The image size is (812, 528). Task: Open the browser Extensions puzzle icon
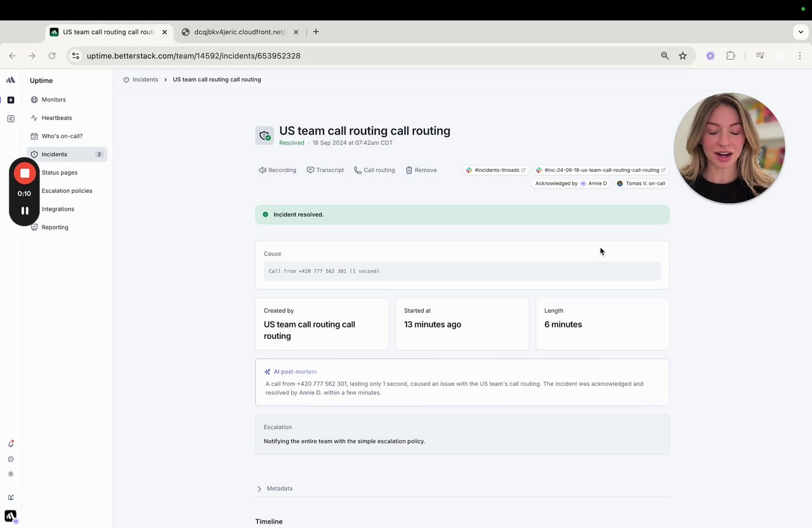point(731,56)
